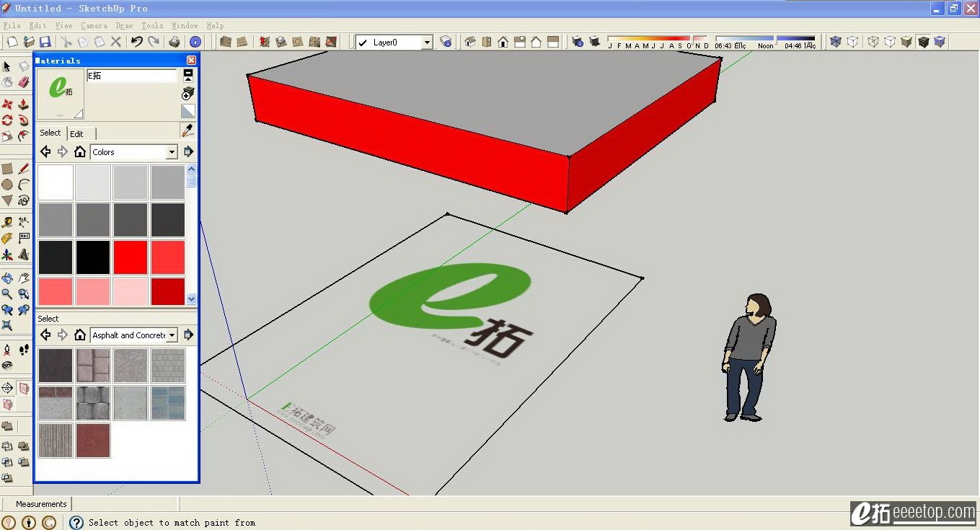Select the Circle drawing tool

click(7, 185)
